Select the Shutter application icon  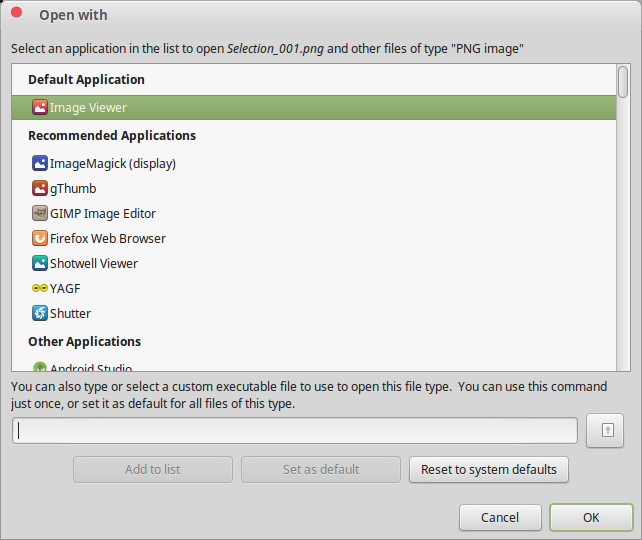40,313
